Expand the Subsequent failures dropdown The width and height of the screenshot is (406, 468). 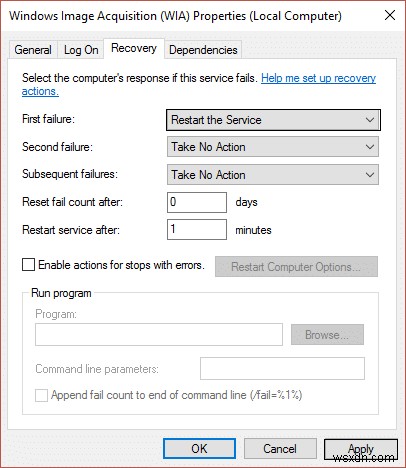pyautogui.click(x=273, y=175)
